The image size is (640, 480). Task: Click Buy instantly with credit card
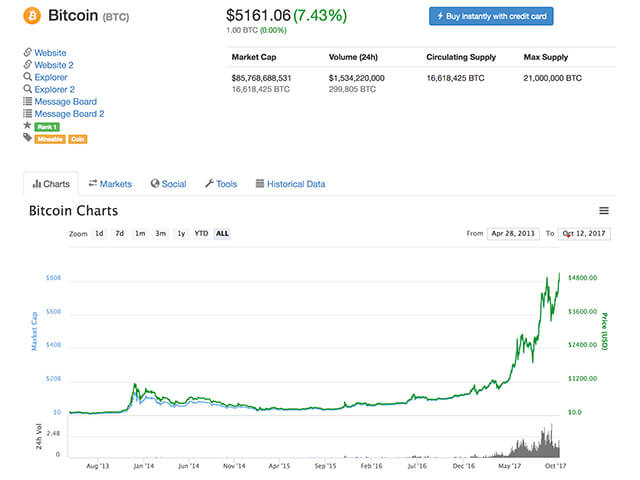coord(491,16)
